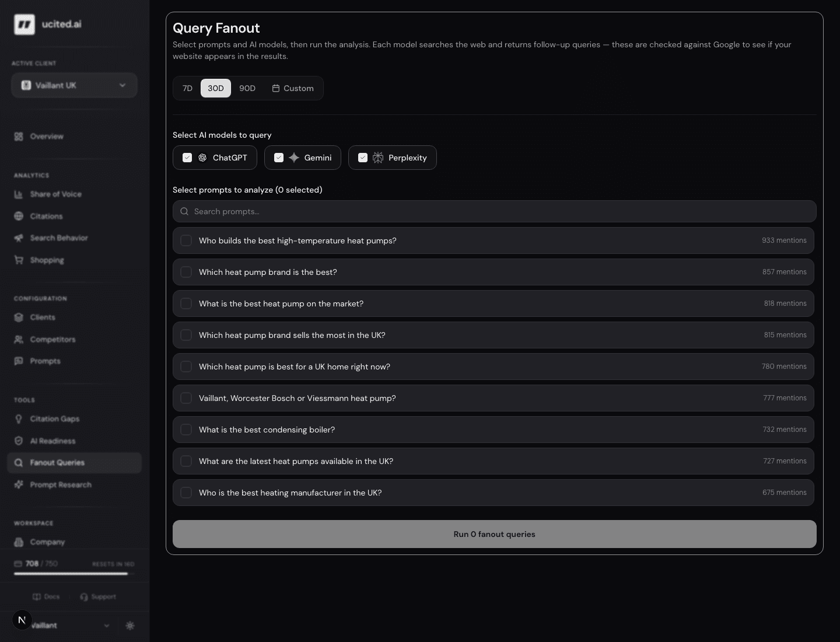840x642 pixels.
Task: Click the Fanout Queries magnifier icon
Action: point(19,463)
